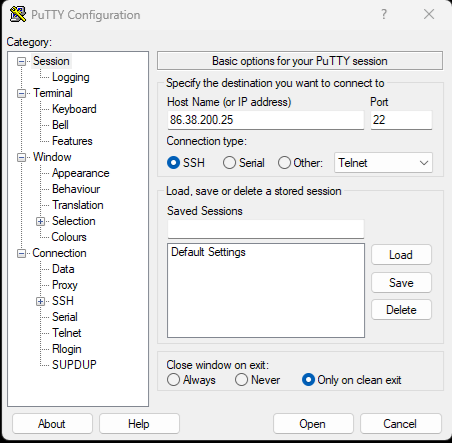The image size is (452, 443).
Task: Click the Delete session button
Action: tap(401, 310)
